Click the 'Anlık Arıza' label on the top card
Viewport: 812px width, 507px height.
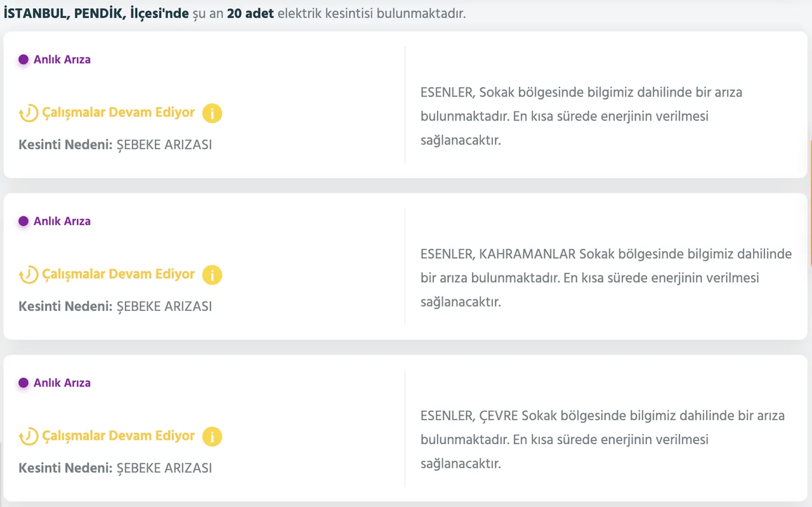(62, 59)
